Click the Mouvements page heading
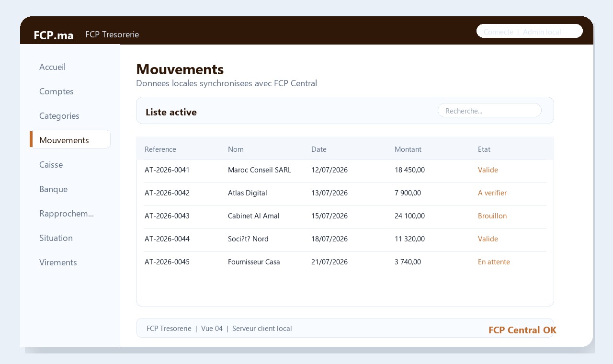 180,69
